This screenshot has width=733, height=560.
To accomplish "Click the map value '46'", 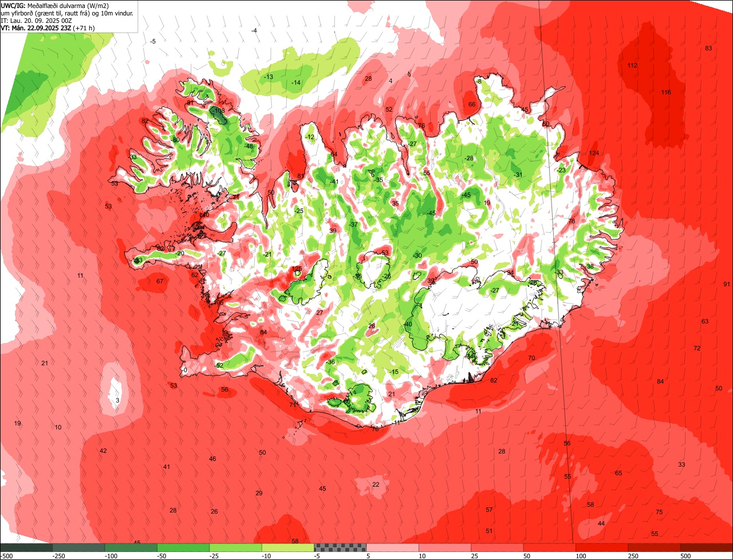I will (x=212, y=459).
